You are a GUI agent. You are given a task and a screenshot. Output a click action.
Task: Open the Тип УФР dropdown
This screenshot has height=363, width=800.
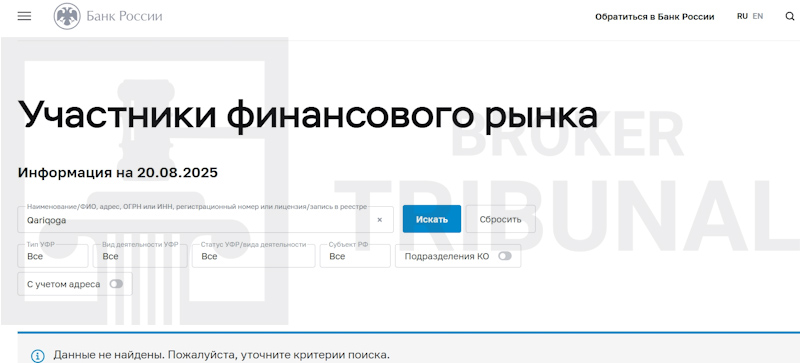[x=53, y=256]
